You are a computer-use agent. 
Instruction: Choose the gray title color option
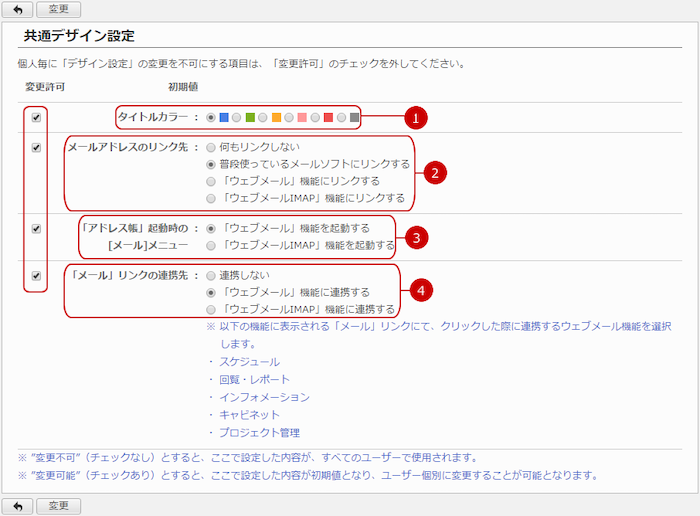[341, 117]
